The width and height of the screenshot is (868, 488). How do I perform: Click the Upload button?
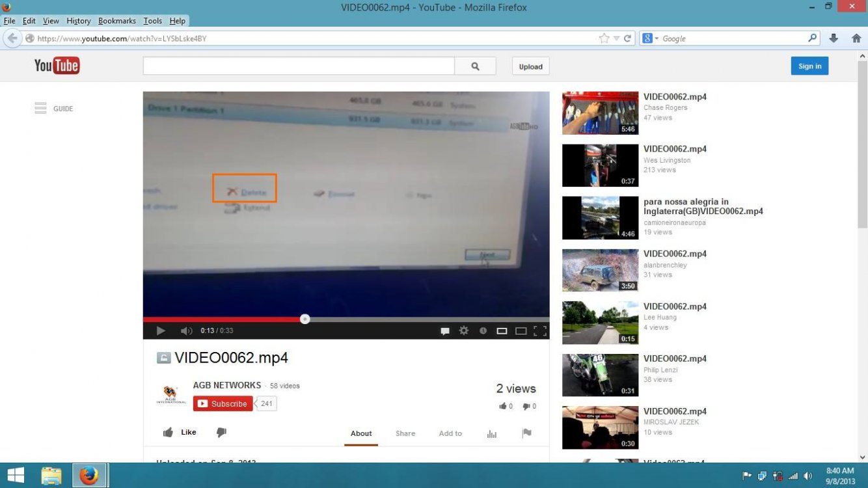tap(530, 66)
